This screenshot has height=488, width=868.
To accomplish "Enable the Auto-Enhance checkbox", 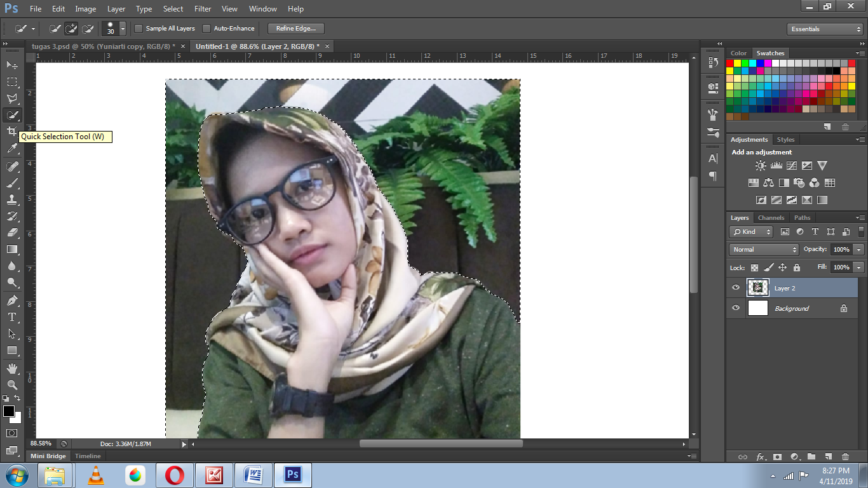I will pos(206,28).
